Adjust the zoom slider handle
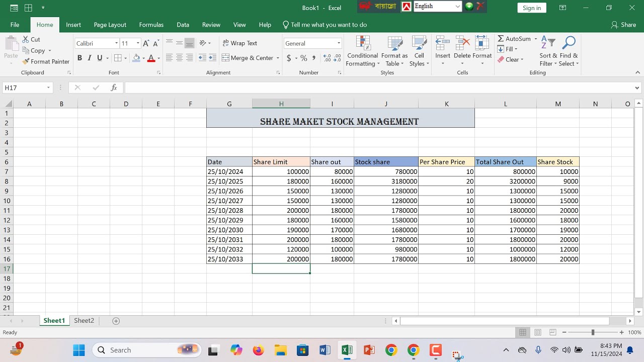The image size is (644, 362). tap(593, 332)
